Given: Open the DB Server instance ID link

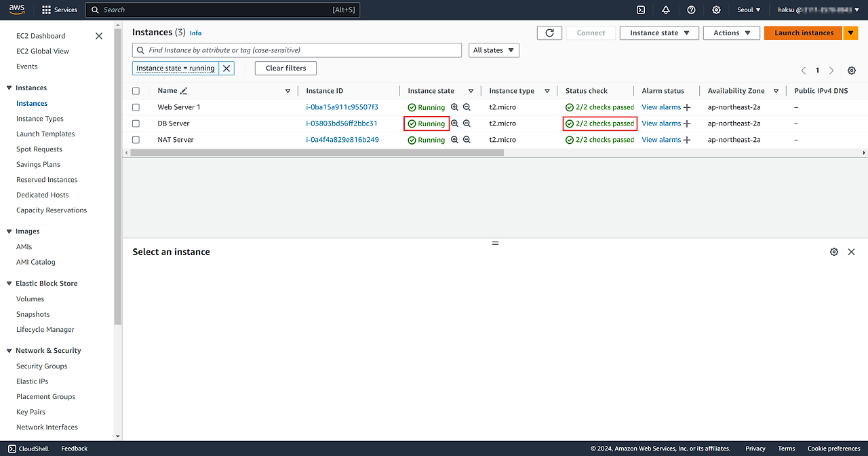Looking at the screenshot, I should [342, 123].
